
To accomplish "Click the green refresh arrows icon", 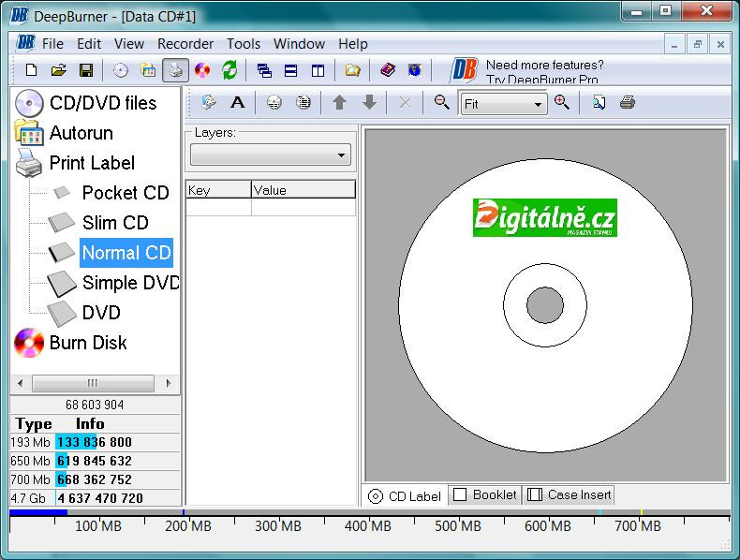I will [x=229, y=70].
